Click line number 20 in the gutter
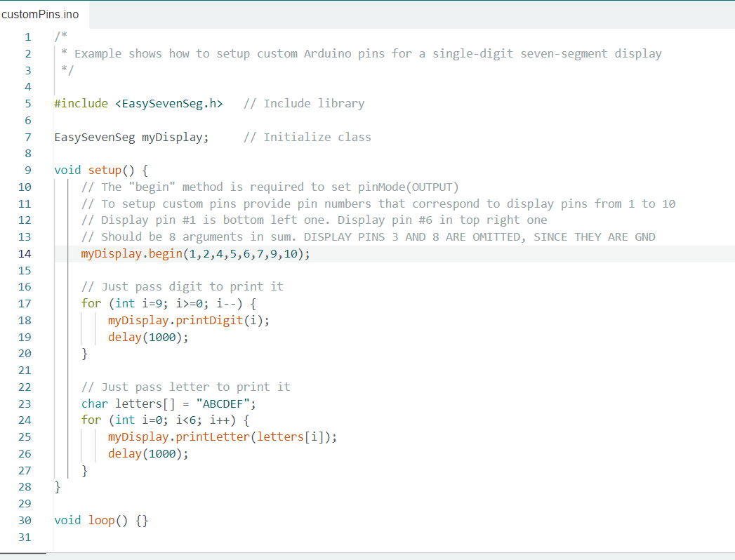735x560 pixels. click(25, 354)
